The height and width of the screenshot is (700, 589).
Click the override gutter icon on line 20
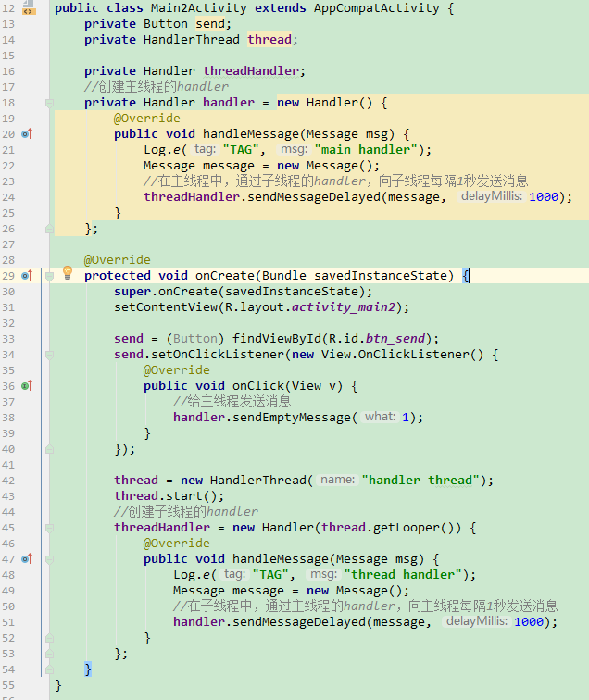[27, 133]
